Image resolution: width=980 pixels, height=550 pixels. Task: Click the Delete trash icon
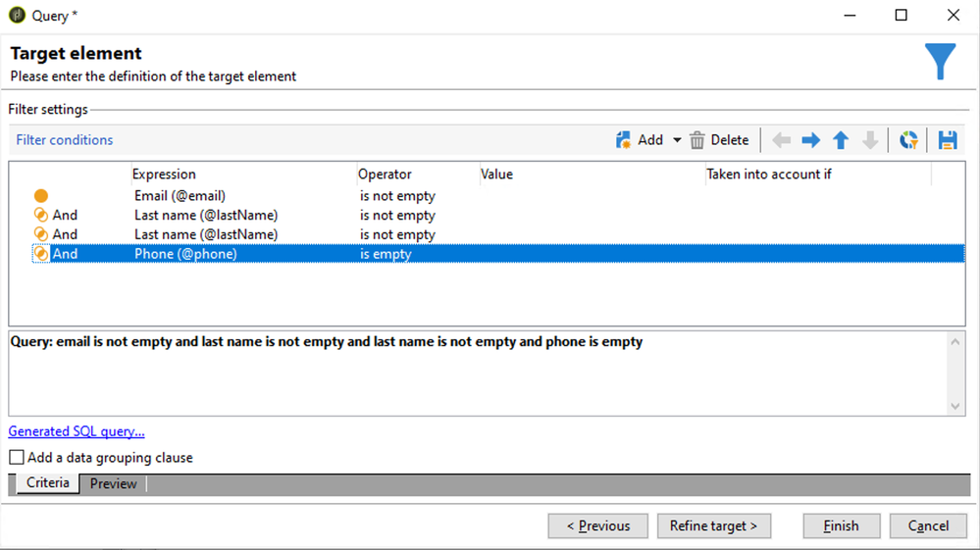coord(697,140)
